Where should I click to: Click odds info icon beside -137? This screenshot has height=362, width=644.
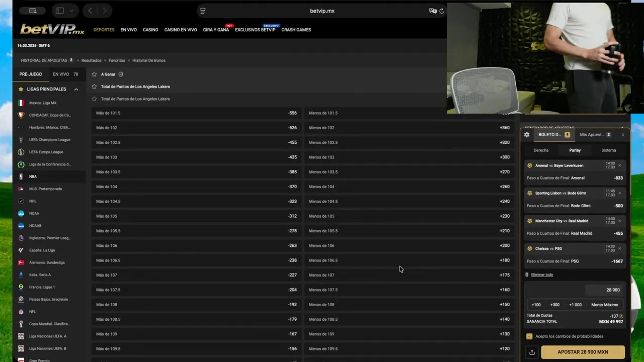(x=621, y=316)
